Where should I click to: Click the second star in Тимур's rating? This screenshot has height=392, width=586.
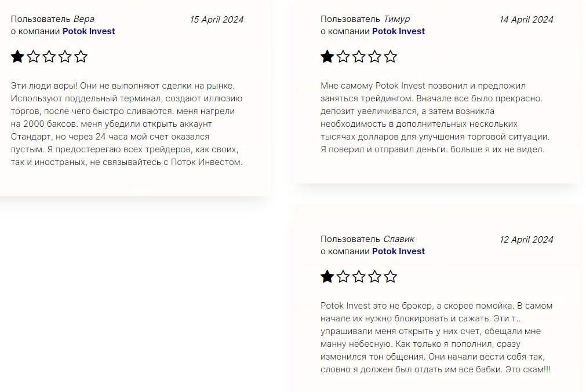(x=343, y=57)
